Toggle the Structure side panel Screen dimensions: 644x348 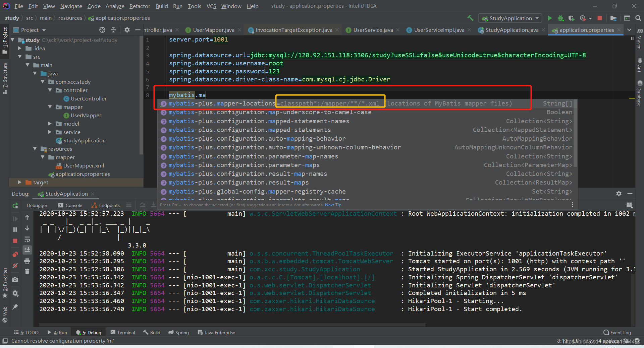pyautogui.click(x=5, y=78)
